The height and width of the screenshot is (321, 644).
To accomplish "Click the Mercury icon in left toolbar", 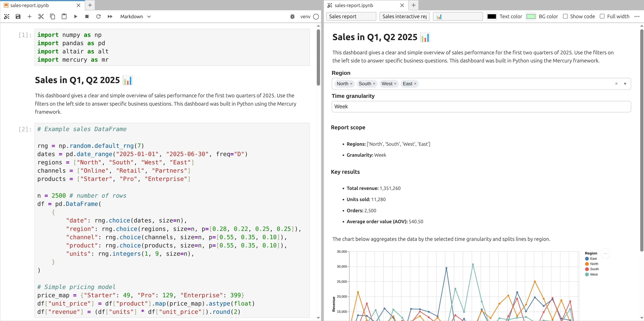I will coord(7,17).
